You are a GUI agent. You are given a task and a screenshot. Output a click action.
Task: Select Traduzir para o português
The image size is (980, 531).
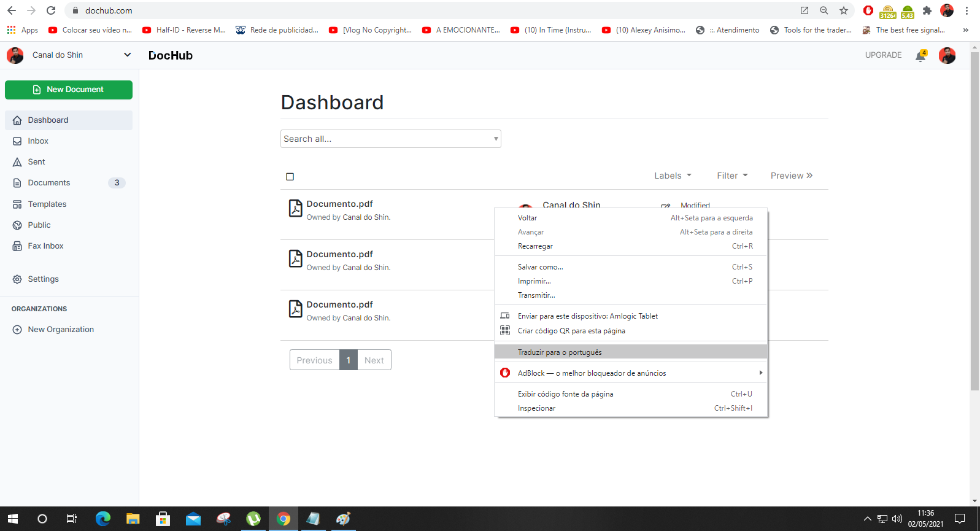[x=631, y=352]
